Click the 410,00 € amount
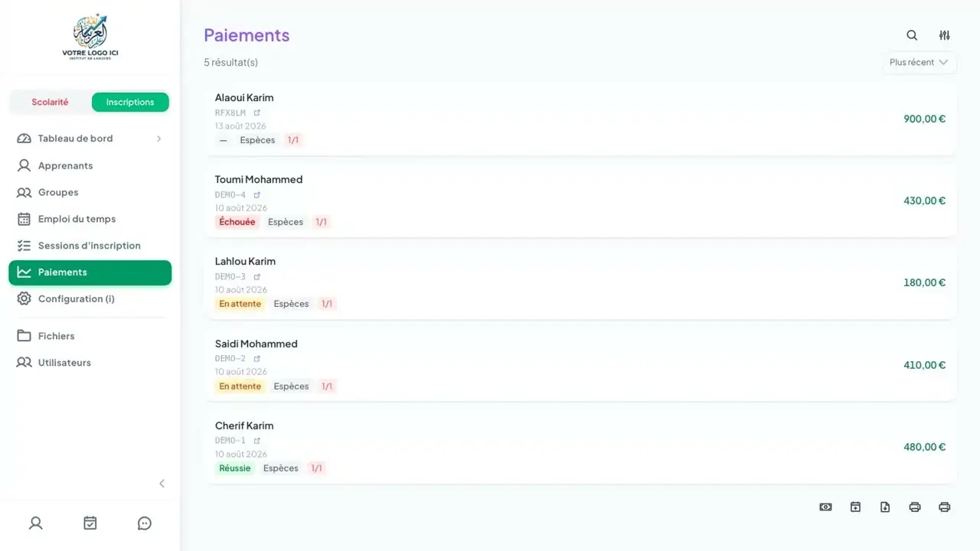This screenshot has height=551, width=980. [x=924, y=365]
